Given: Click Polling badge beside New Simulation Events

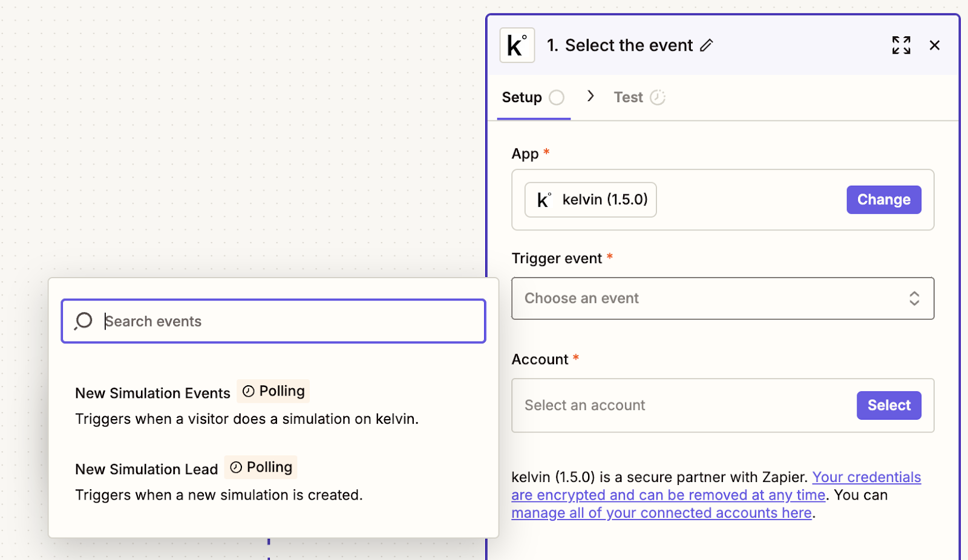Looking at the screenshot, I should pos(273,391).
